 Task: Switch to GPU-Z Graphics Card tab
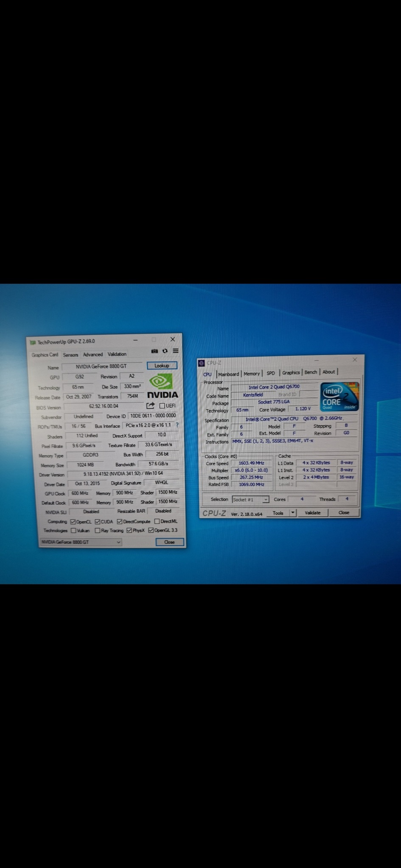[x=45, y=355]
